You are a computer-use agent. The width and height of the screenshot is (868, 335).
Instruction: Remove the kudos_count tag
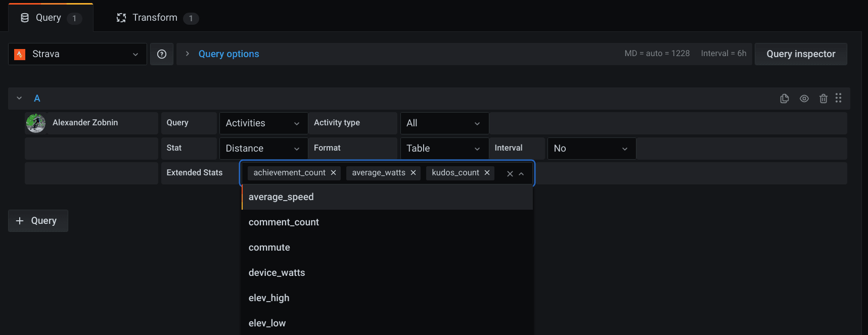pos(487,173)
